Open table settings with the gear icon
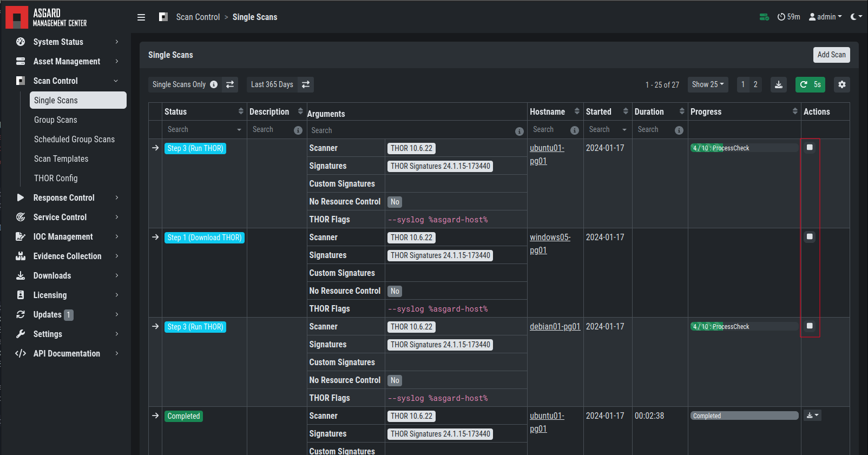 (x=842, y=84)
